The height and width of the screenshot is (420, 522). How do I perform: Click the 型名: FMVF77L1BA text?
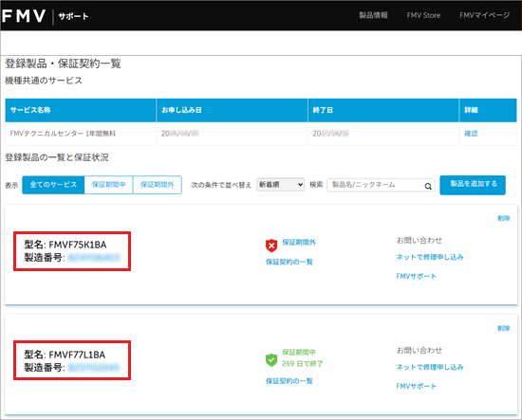(x=65, y=355)
